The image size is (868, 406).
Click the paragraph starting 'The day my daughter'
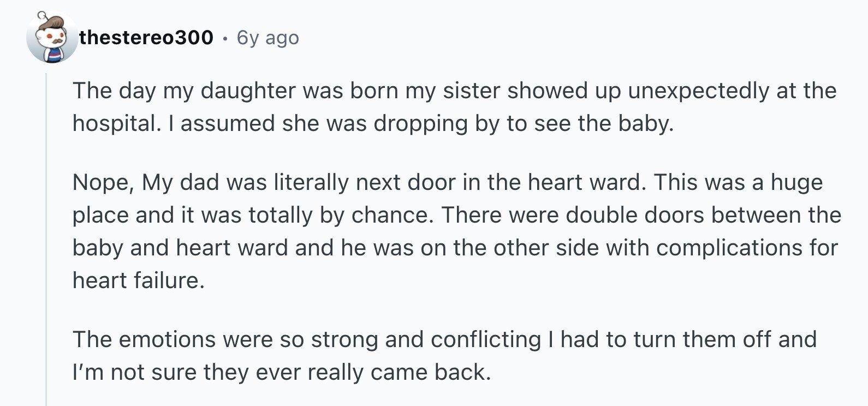(454, 107)
